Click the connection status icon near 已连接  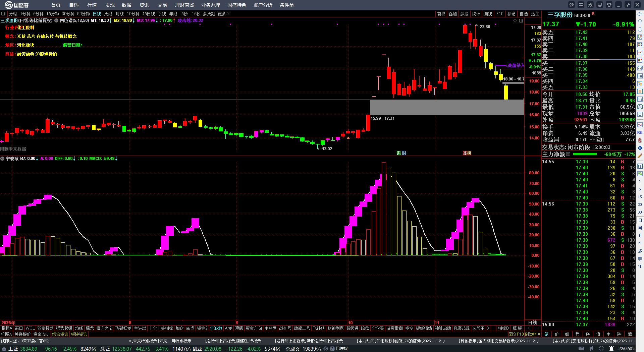pyautogui.click(x=332, y=349)
